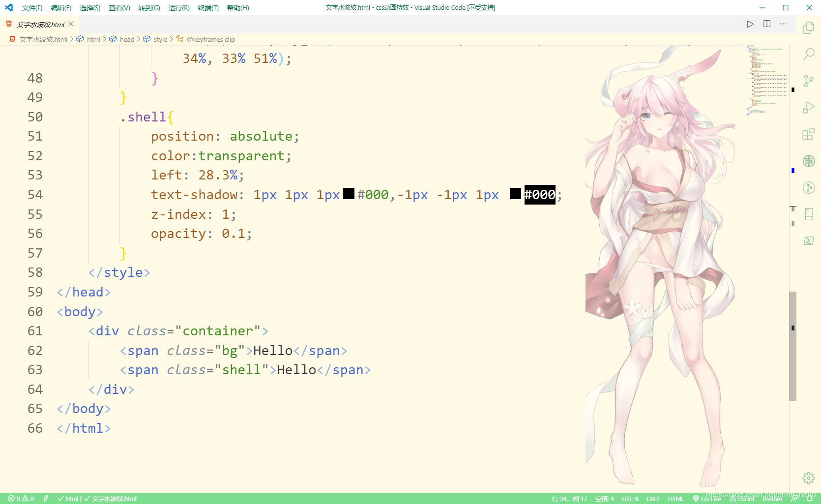
Task: Open the PowerShell terminal icon
Action: click(x=808, y=240)
